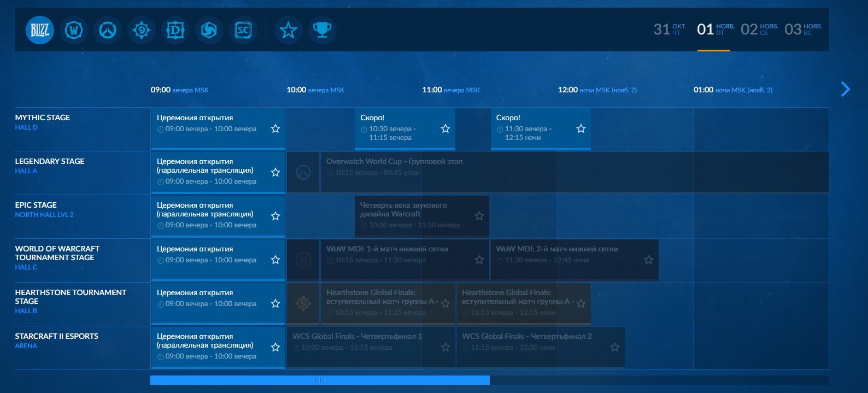Show esports events via trophy icon
Screen dimensions: 868x393
(x=322, y=30)
